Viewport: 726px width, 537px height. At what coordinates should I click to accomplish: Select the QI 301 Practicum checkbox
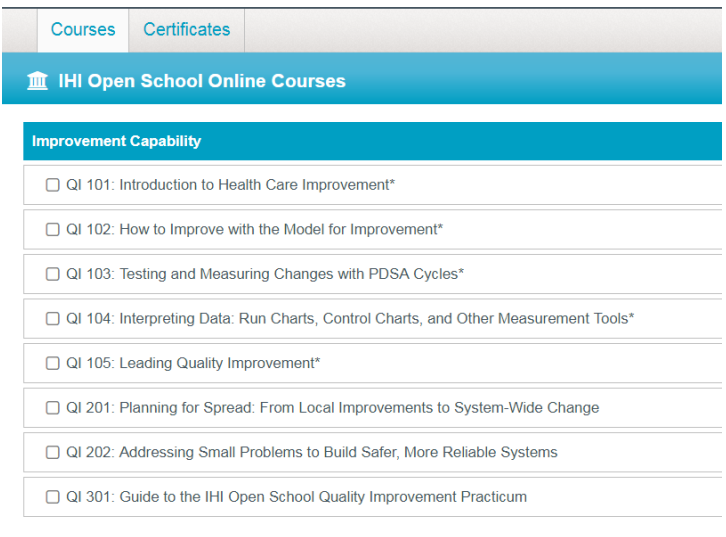53,497
